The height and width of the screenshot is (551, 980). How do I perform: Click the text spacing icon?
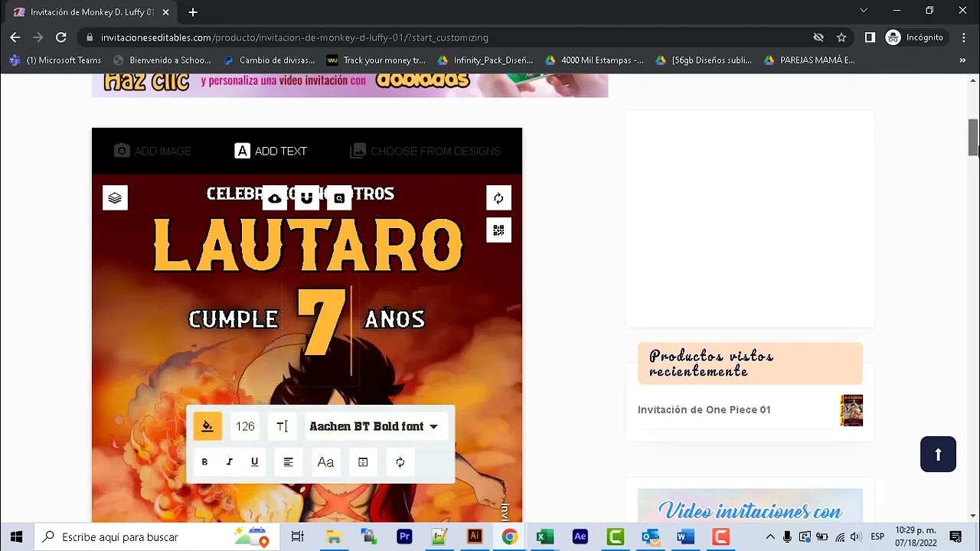[x=282, y=426]
